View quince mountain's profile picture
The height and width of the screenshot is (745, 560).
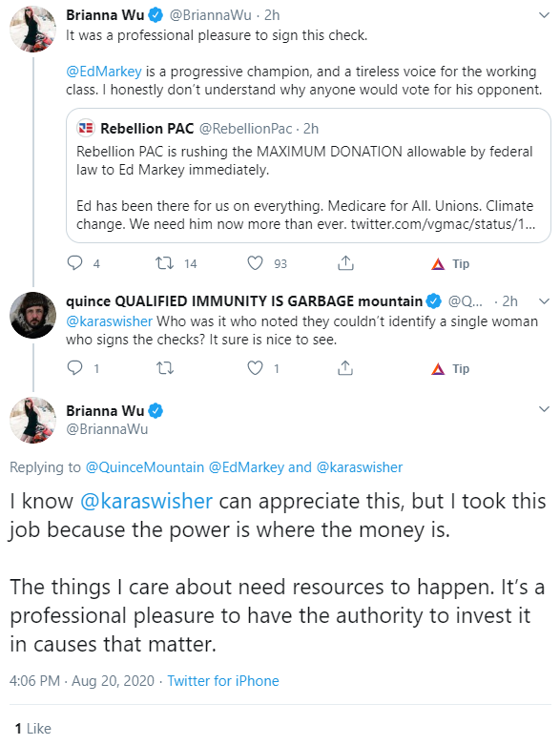click(x=32, y=315)
